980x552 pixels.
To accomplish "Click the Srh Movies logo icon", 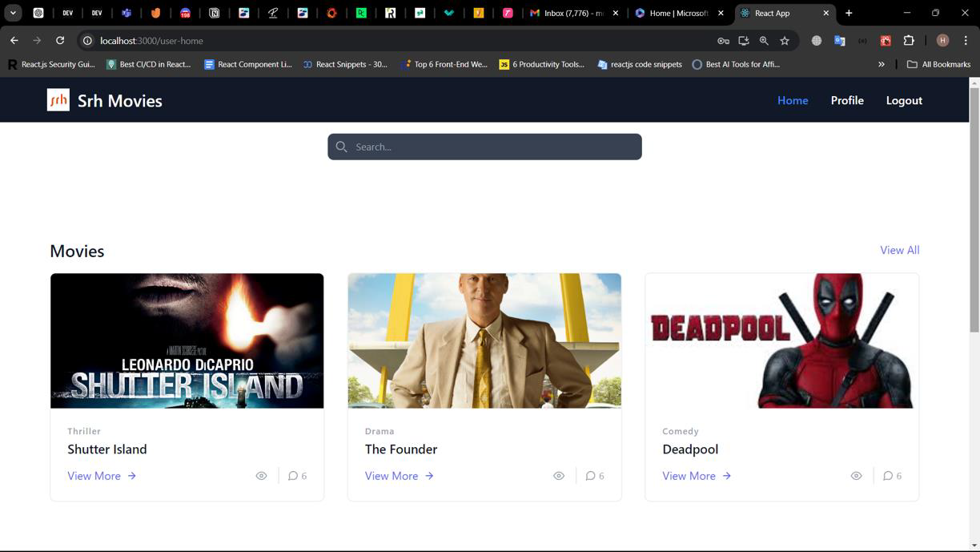I will (58, 100).
